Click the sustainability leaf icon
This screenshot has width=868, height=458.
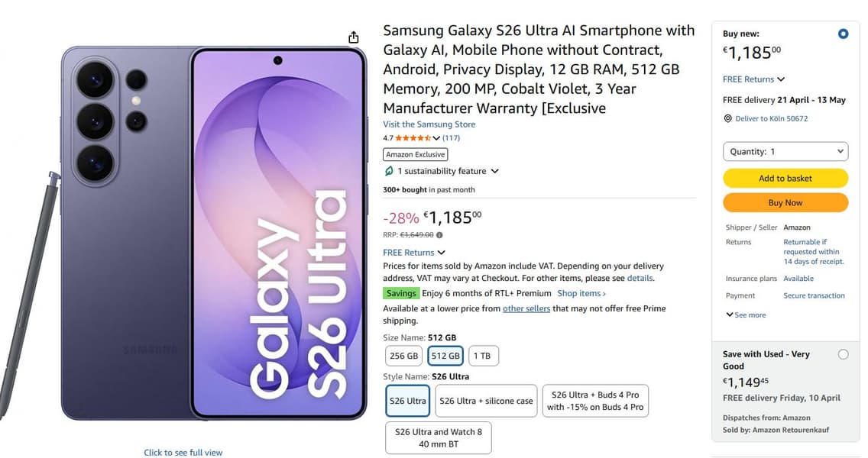coord(388,171)
